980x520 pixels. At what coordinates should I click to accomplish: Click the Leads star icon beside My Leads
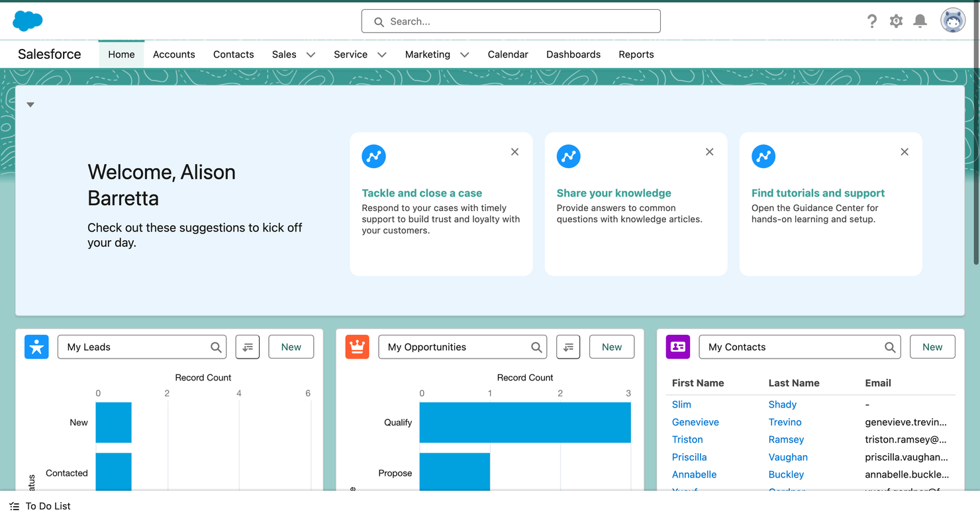point(36,347)
